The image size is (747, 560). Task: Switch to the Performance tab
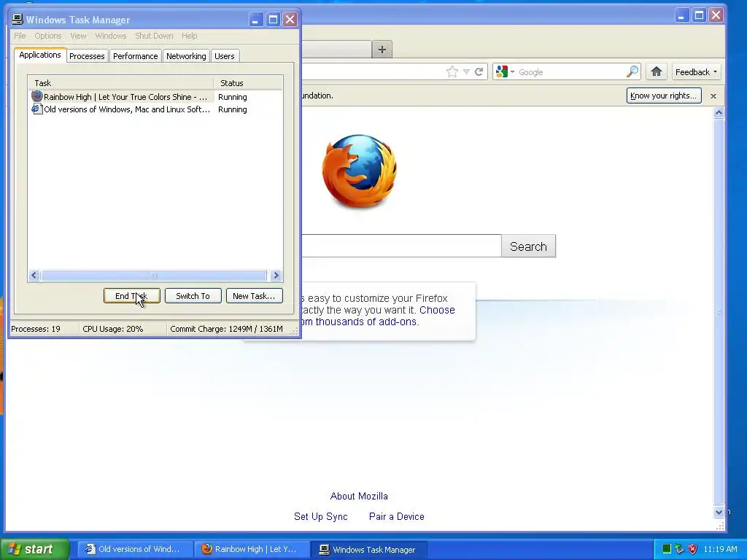[135, 56]
